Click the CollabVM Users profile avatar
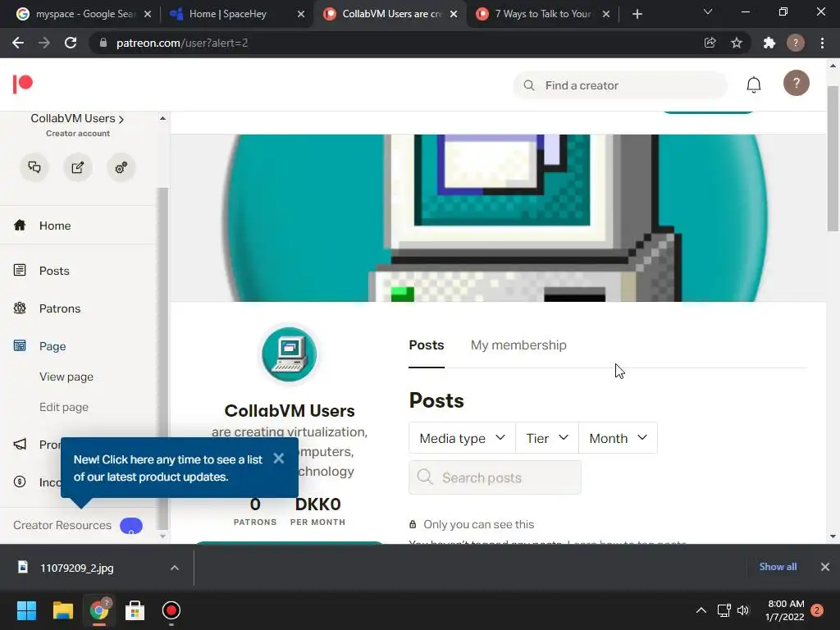This screenshot has height=630, width=840. coord(290,354)
